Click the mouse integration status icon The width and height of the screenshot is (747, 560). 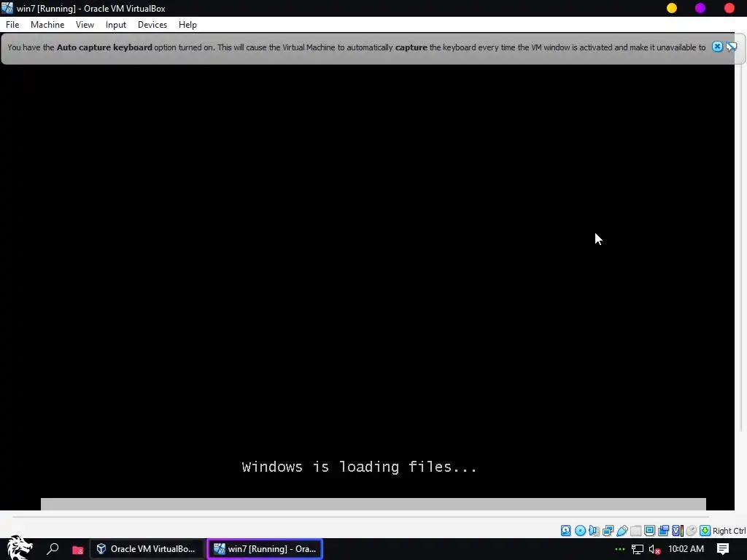pos(692,531)
